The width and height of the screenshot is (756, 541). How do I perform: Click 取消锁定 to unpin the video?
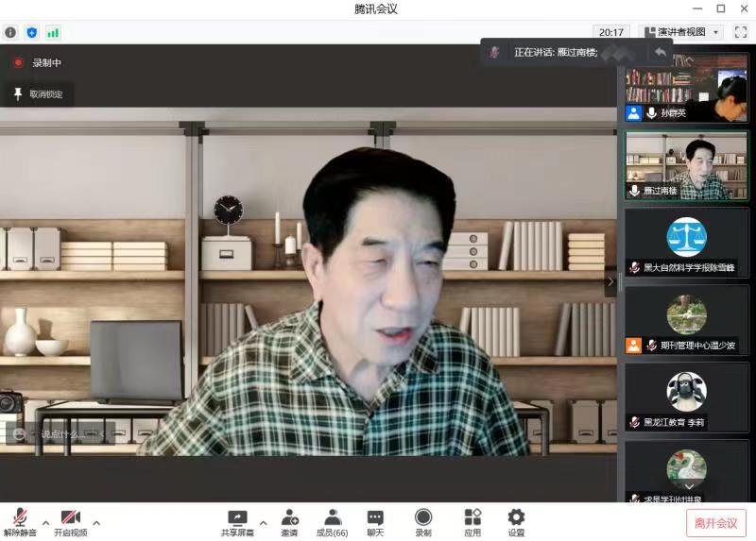38,94
